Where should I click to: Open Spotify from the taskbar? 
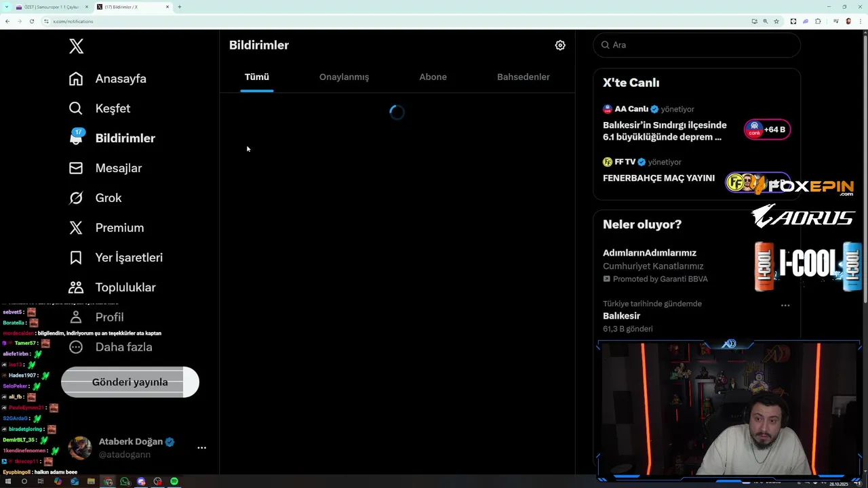coord(174,481)
